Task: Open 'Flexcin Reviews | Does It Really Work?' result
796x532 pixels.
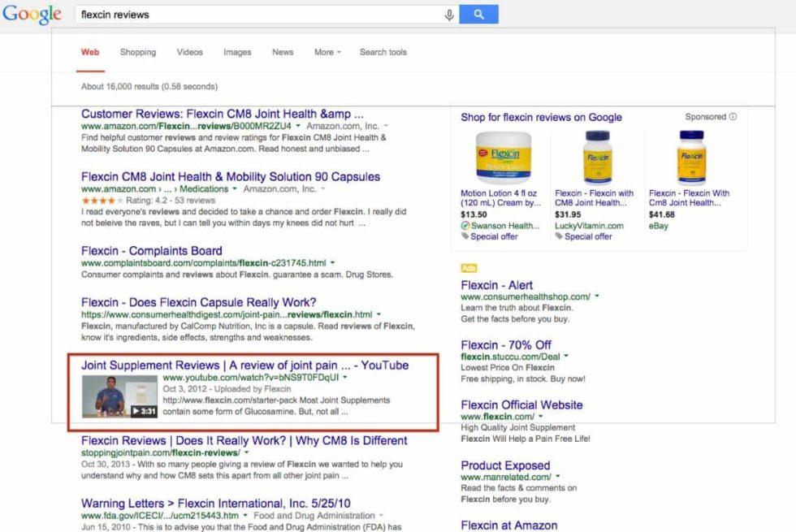Action: click(x=244, y=440)
